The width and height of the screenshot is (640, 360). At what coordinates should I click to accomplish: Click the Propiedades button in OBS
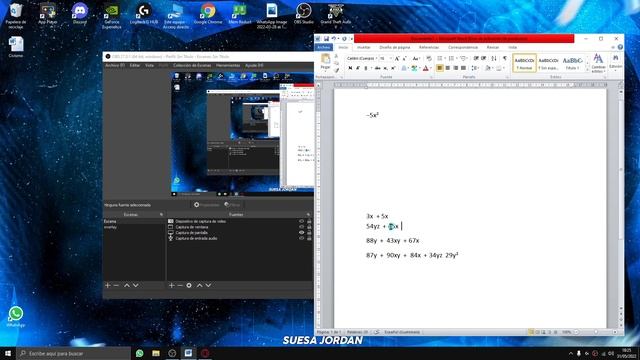pyautogui.click(x=207, y=205)
